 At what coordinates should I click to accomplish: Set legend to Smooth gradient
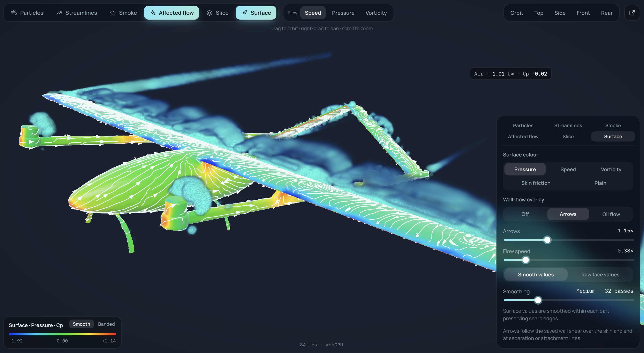(x=81, y=324)
